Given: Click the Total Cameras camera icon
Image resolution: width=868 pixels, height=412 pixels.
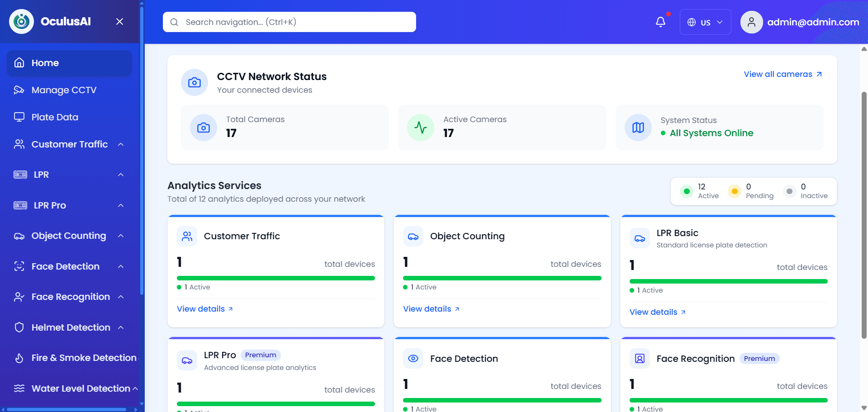Looking at the screenshot, I should [204, 128].
